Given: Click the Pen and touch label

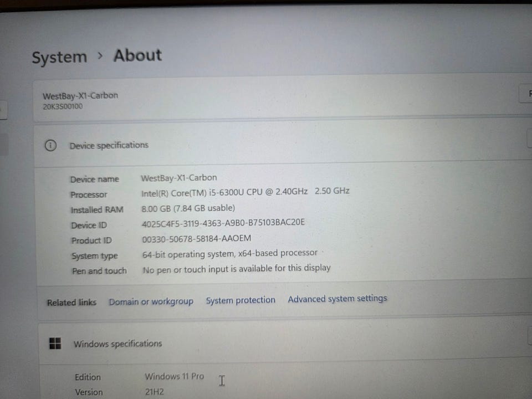Looking at the screenshot, I should [x=99, y=271].
